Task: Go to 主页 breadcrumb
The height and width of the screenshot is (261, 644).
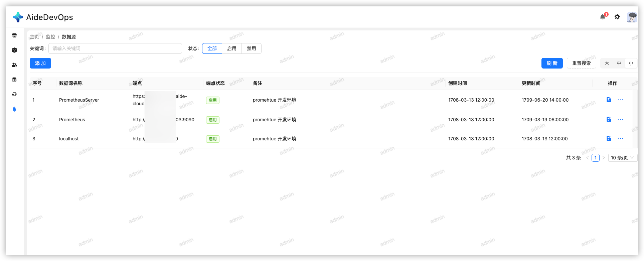Action: (x=34, y=37)
